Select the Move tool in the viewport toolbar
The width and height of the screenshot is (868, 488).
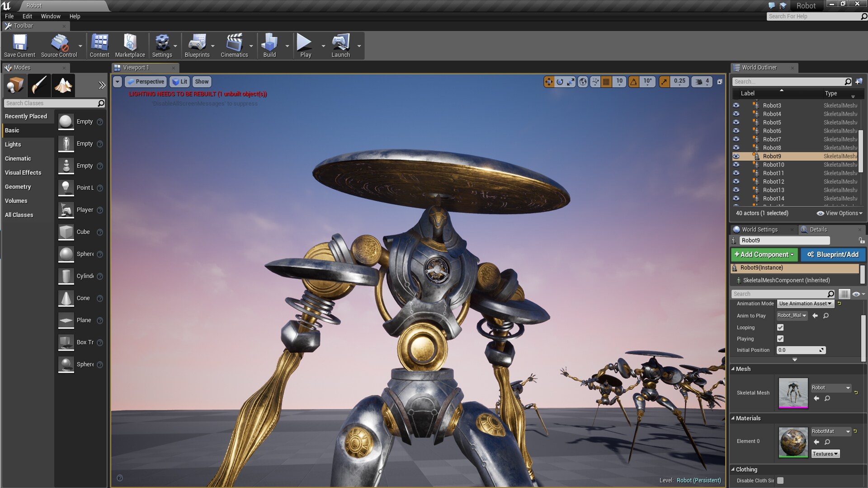pyautogui.click(x=549, y=82)
